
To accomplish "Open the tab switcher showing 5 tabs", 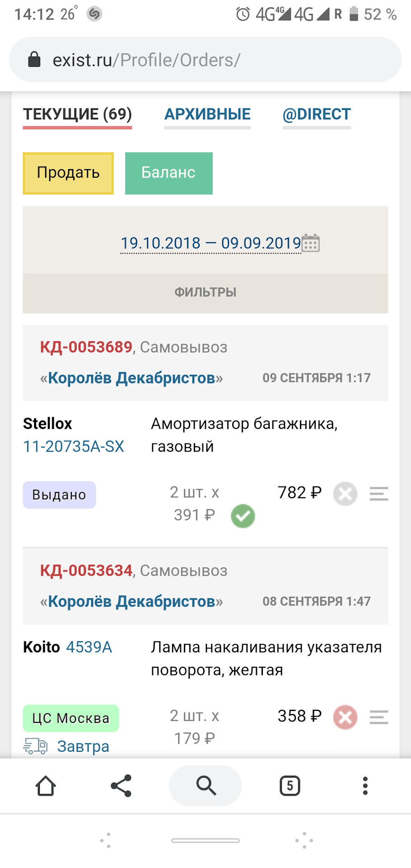I will click(x=290, y=786).
